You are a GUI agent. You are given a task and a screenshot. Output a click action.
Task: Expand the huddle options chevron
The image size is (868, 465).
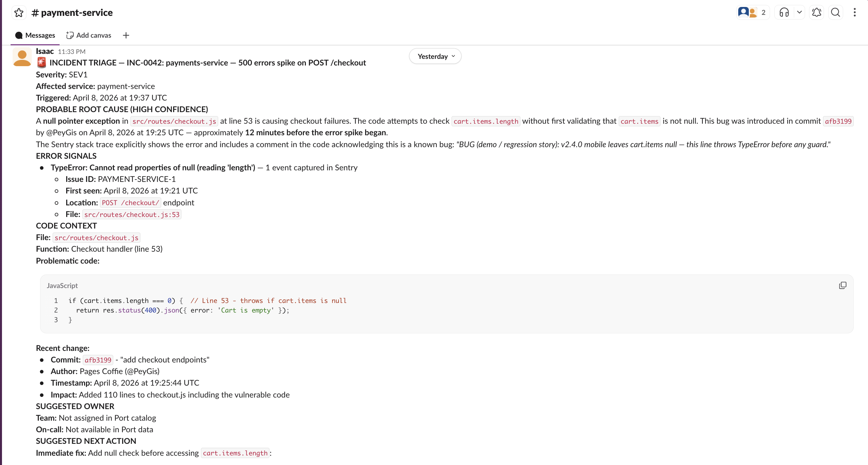[x=799, y=13]
